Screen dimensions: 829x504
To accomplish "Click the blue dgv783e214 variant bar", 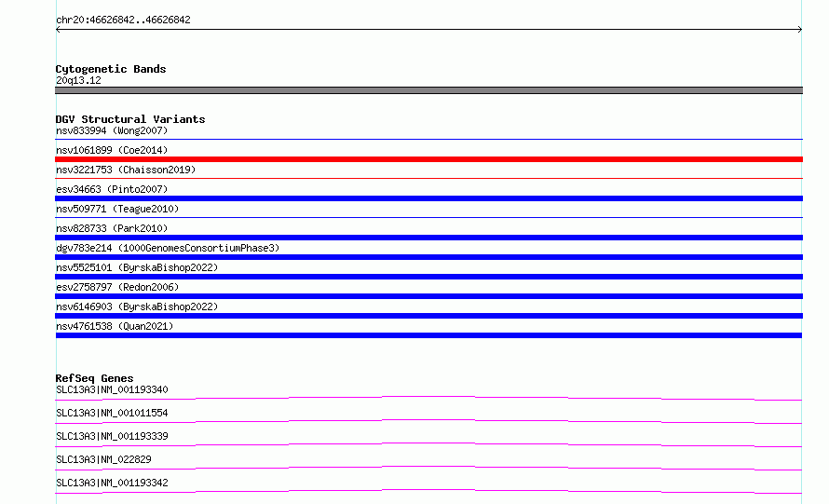I will 428,257.
